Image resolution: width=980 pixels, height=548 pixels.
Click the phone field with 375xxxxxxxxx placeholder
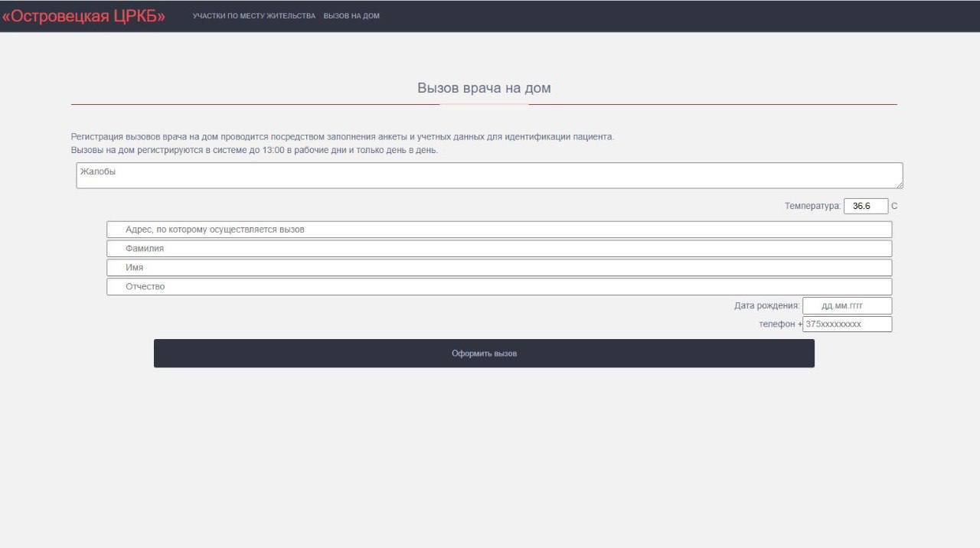847,325
